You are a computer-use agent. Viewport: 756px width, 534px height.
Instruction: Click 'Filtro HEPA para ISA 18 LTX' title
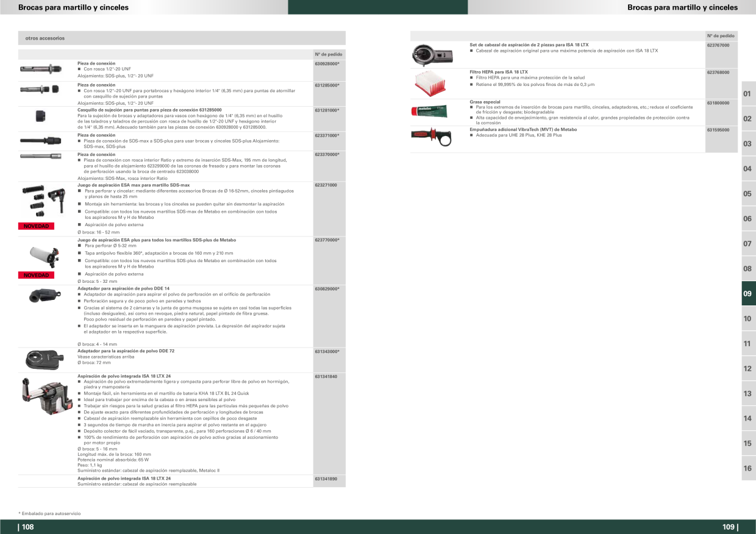tap(499, 72)
